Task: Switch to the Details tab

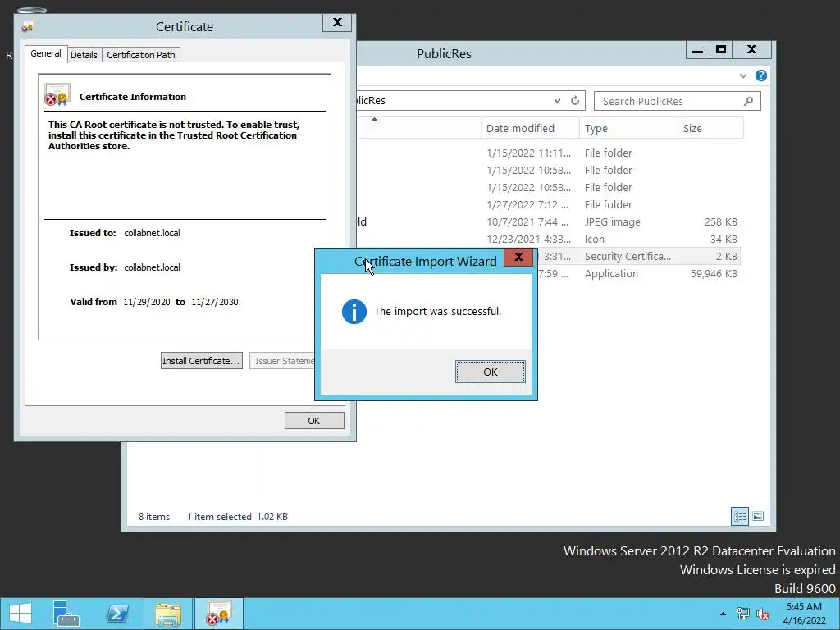Action: (84, 55)
